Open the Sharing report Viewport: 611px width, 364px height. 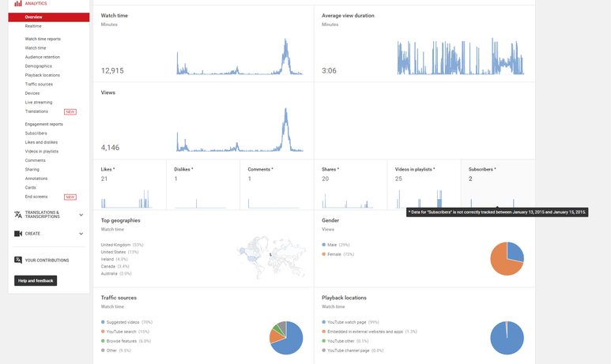point(32,169)
